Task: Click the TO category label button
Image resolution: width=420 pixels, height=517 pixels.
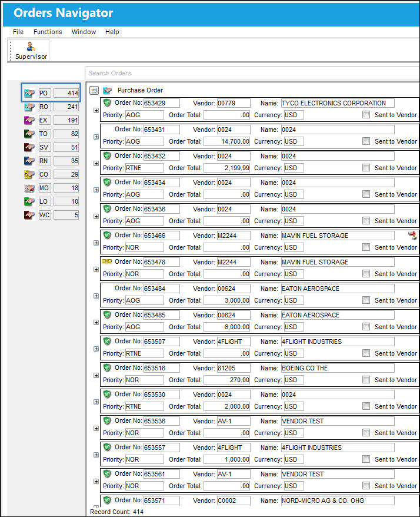Action: click(45, 134)
